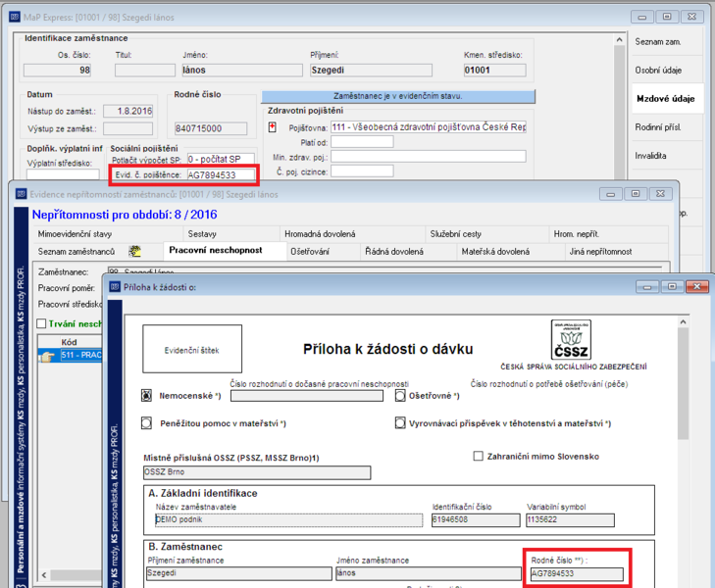
Task: Click the Výplatní středisko field
Action: coord(63,174)
